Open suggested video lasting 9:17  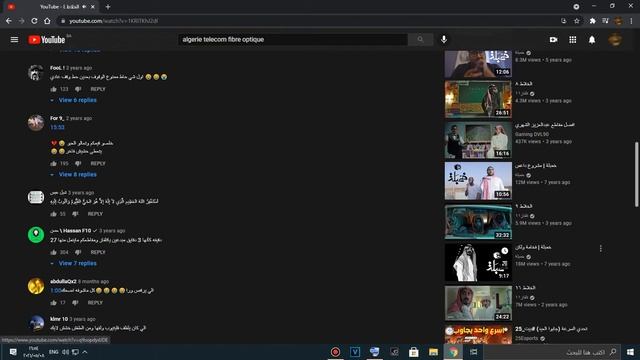coord(478,262)
